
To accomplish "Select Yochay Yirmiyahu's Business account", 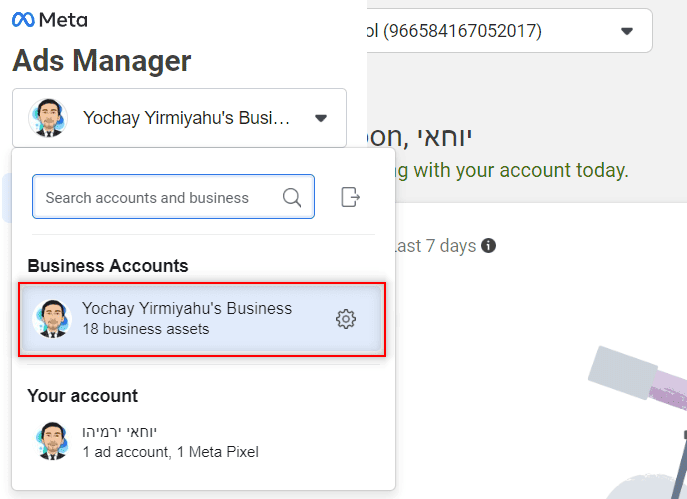I will tap(202, 319).
